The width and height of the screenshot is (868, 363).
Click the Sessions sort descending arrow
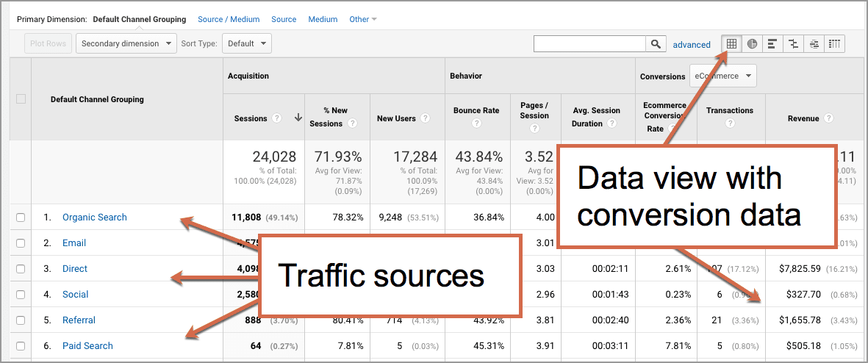(x=298, y=118)
